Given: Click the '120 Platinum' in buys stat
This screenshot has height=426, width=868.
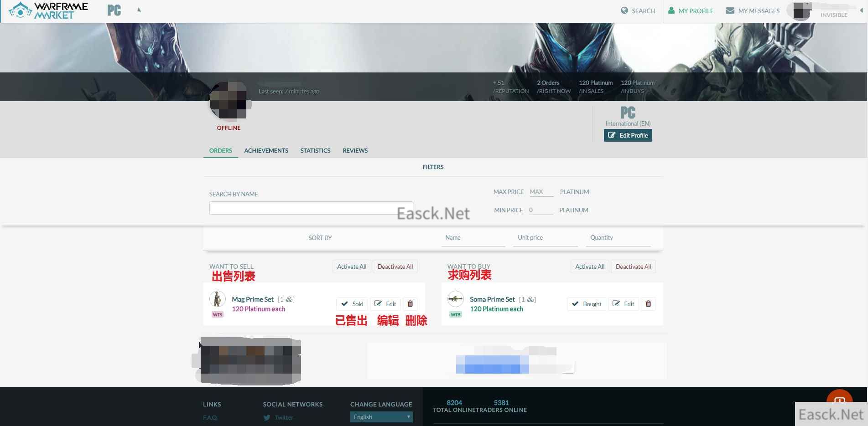Looking at the screenshot, I should point(638,83).
